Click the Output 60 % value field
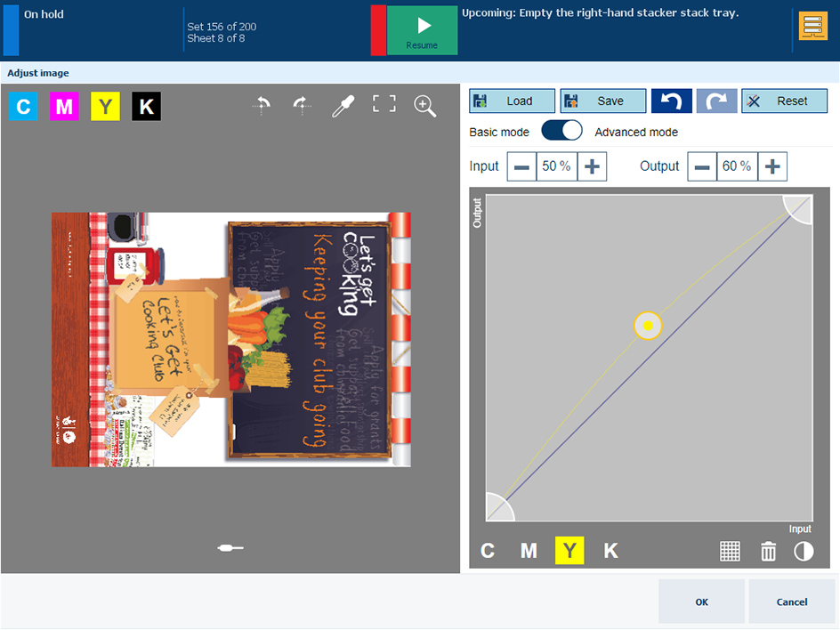 (x=737, y=166)
